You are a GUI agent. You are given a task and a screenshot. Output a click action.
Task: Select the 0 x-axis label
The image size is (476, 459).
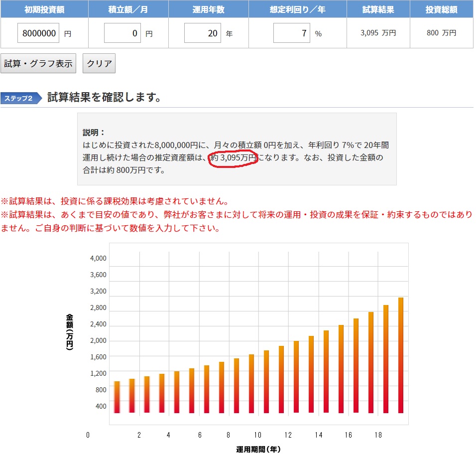[x=88, y=435]
